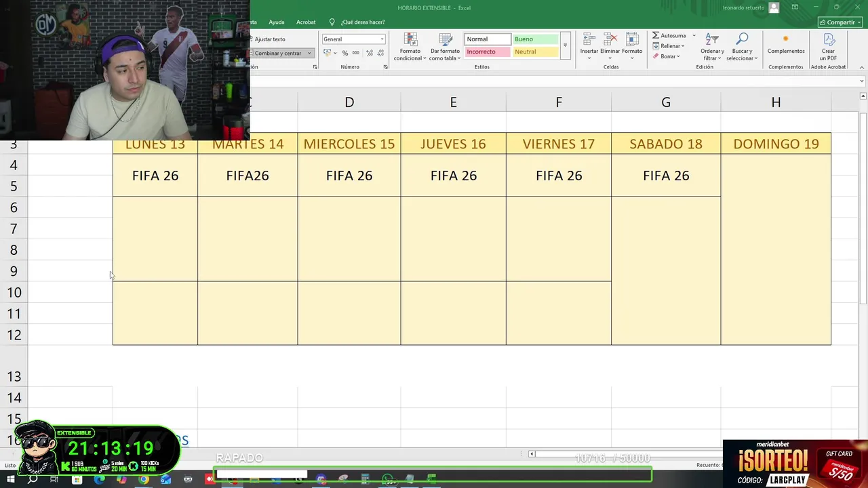Open Dar formato como tabla
This screenshot has width=868, height=488.
pyautogui.click(x=445, y=46)
